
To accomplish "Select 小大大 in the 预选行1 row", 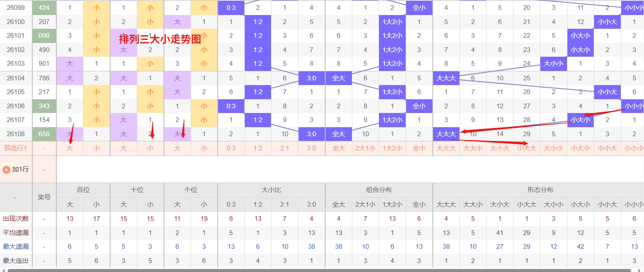I will [527, 148].
